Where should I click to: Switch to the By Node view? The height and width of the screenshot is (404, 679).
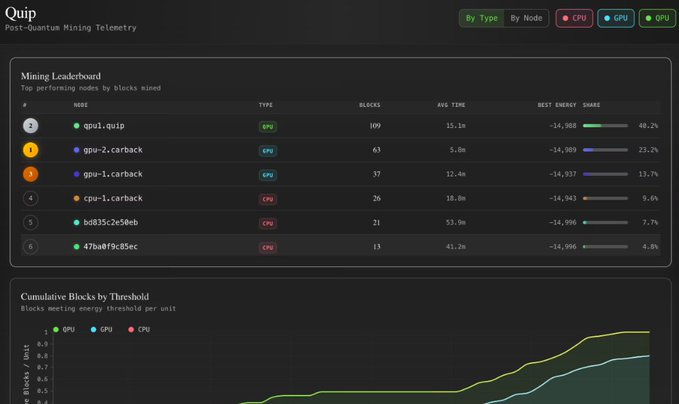[x=526, y=18]
